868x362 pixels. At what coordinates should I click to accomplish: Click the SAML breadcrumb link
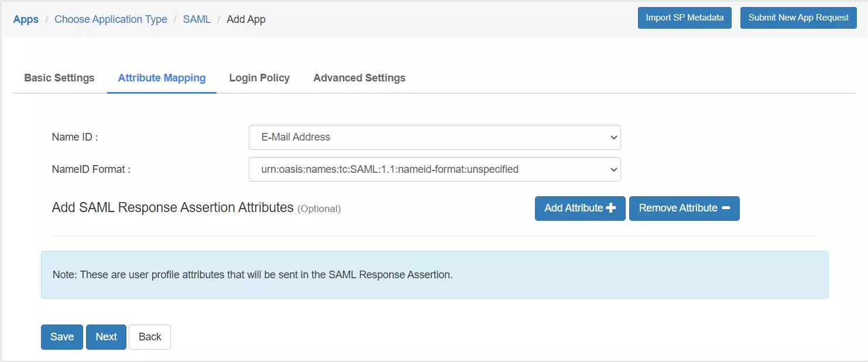coord(197,19)
